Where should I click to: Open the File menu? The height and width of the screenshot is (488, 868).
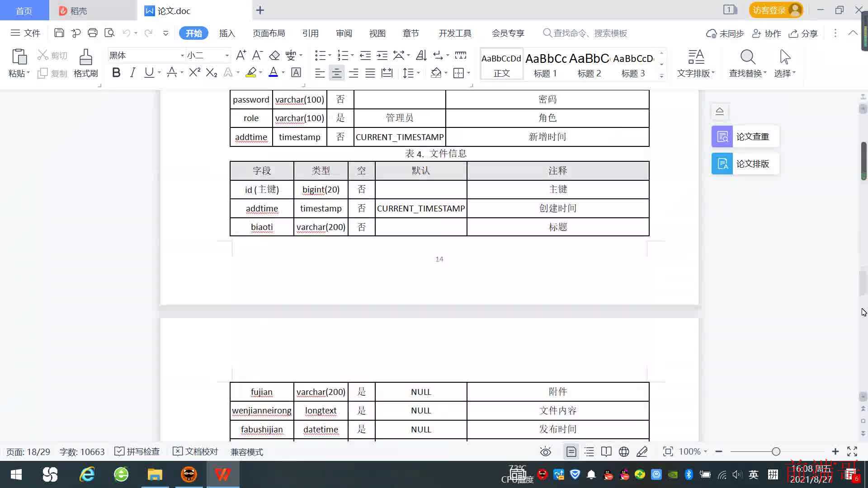[x=25, y=33]
